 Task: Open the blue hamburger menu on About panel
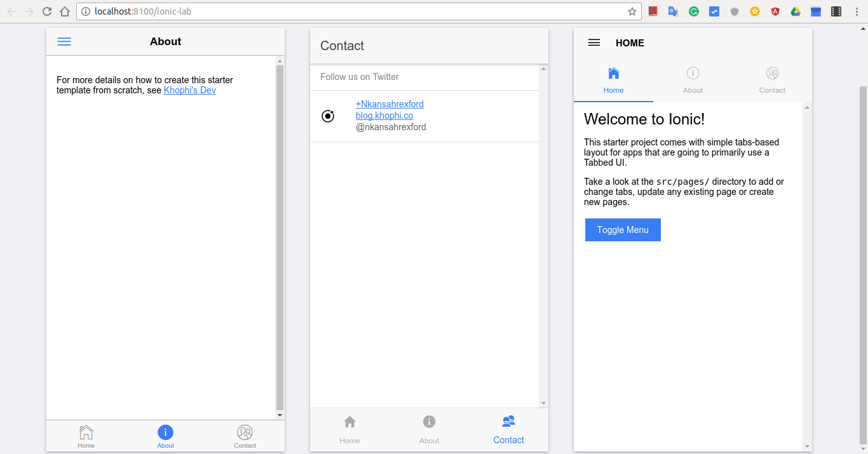coord(64,42)
